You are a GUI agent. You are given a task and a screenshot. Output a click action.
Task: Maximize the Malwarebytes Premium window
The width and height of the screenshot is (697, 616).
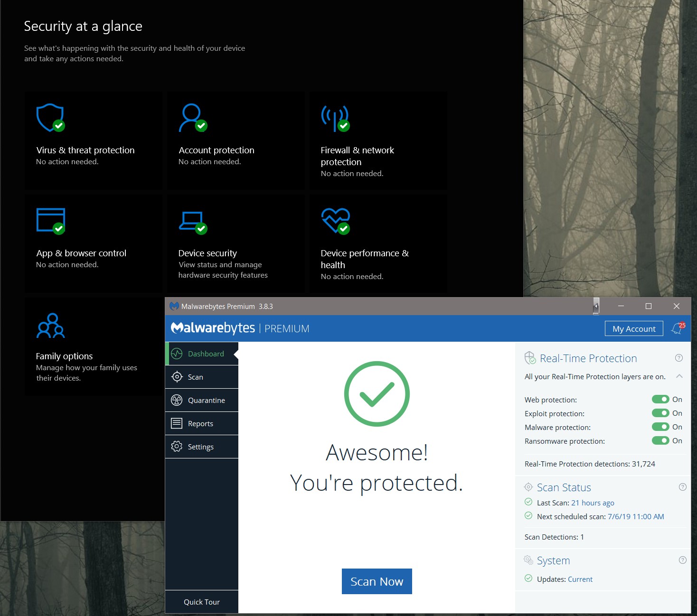(x=649, y=306)
